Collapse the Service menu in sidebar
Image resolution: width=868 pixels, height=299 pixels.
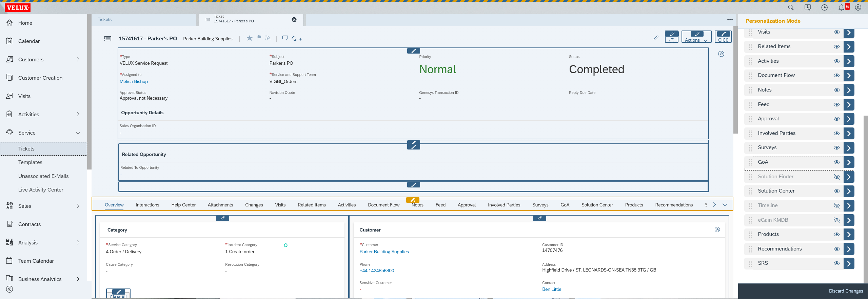[78, 133]
